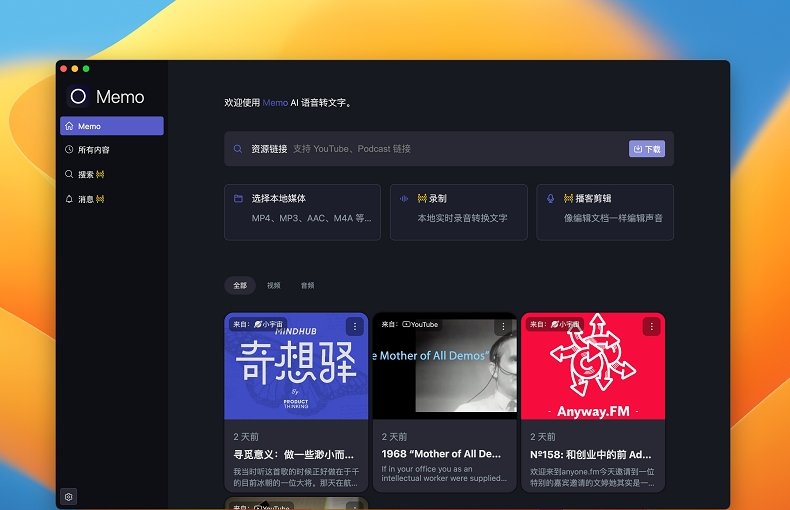This screenshot has width=790, height=510.
Task: Select the Memo home sidebar item
Action: click(x=112, y=126)
